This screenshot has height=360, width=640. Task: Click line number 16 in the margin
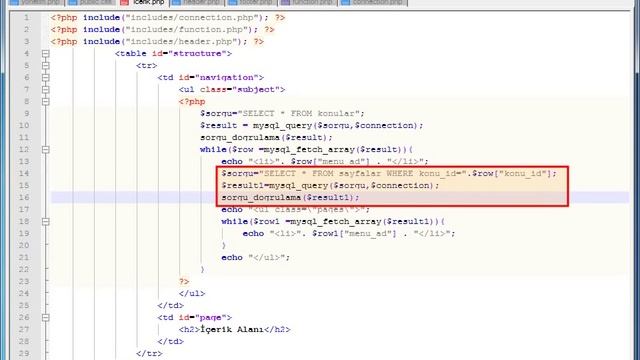24,198
